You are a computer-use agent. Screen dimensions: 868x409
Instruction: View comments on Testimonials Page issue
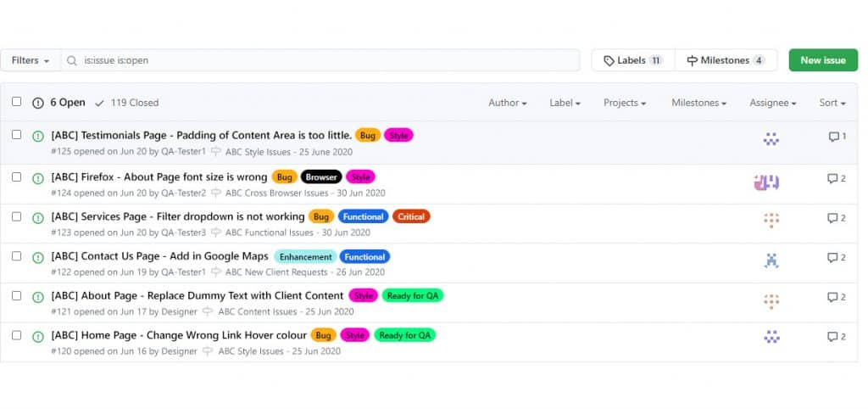[x=837, y=137]
